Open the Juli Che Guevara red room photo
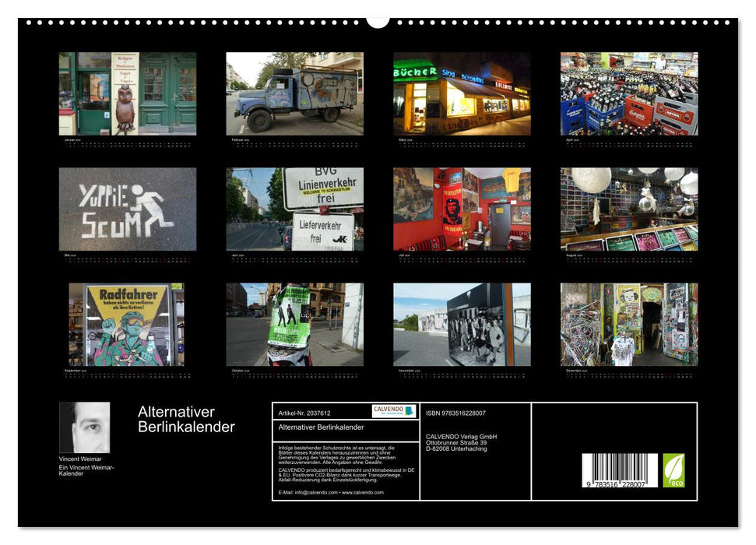The image size is (756, 545). 460,206
